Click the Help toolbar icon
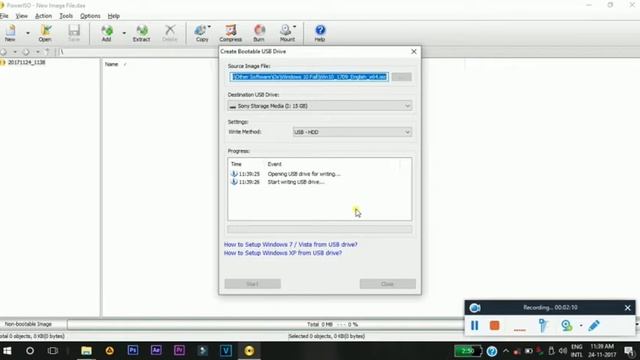This screenshot has width=640, height=360. pos(320,33)
